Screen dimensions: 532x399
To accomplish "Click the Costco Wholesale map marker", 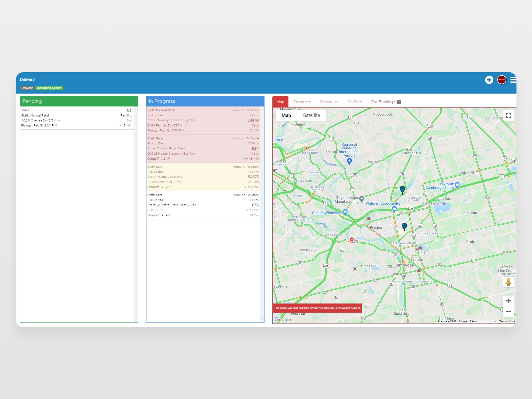I will [345, 212].
